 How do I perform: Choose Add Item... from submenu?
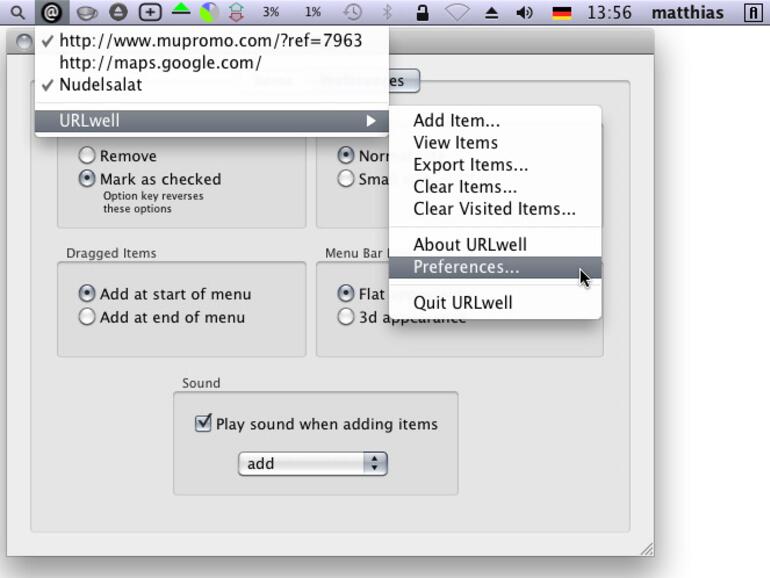495,120
